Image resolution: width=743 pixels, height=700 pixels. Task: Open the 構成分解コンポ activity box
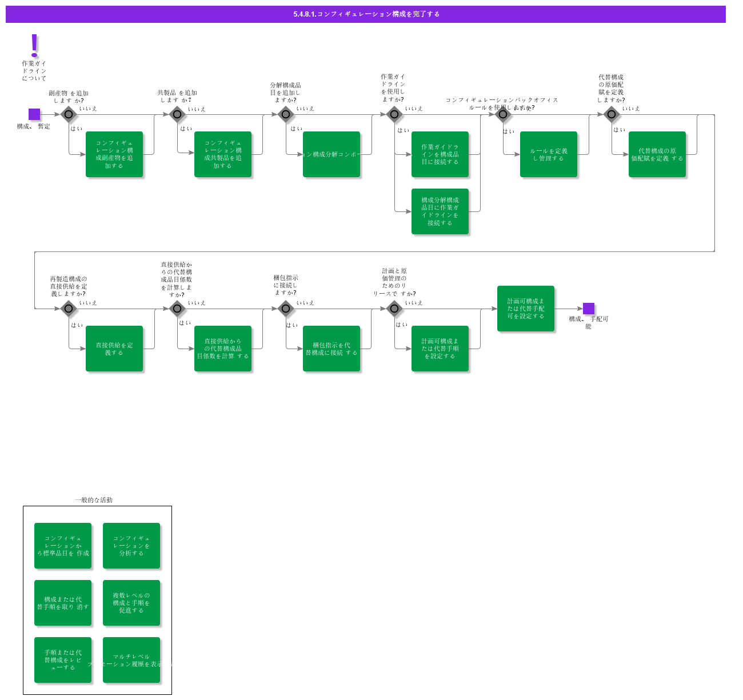click(331, 154)
